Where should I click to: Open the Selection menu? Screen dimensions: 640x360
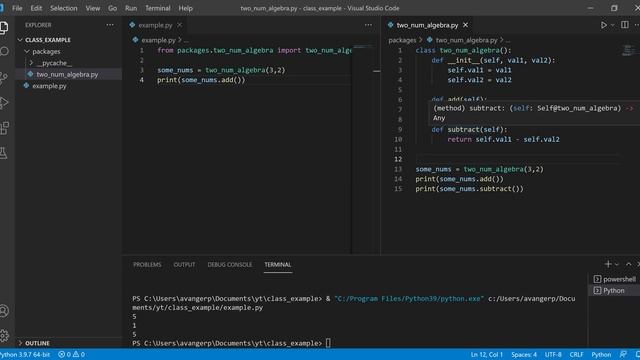click(64, 8)
